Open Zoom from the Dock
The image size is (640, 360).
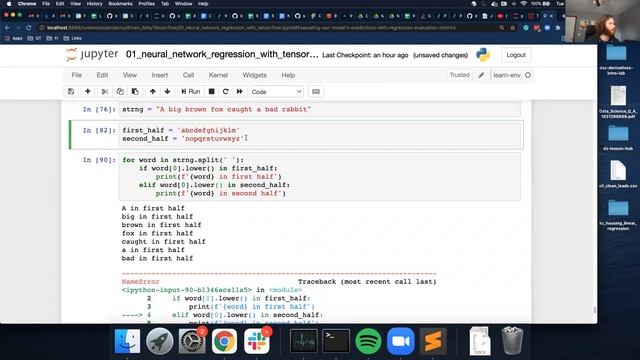(400, 341)
